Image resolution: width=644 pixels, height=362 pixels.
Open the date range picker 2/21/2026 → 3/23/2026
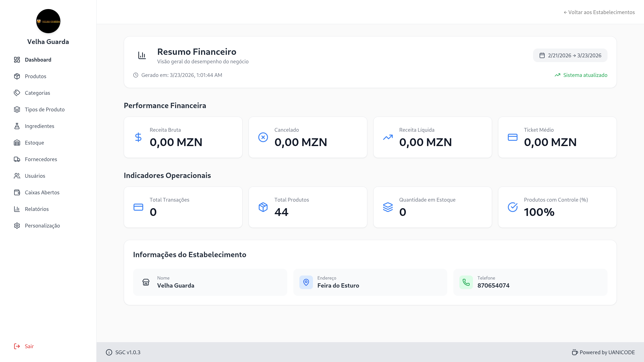(570, 55)
